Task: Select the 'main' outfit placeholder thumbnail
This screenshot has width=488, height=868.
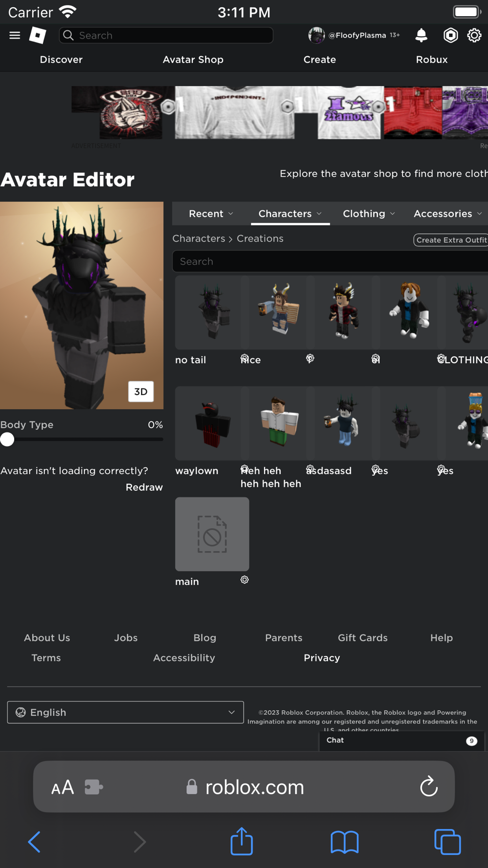Action: [x=212, y=534]
